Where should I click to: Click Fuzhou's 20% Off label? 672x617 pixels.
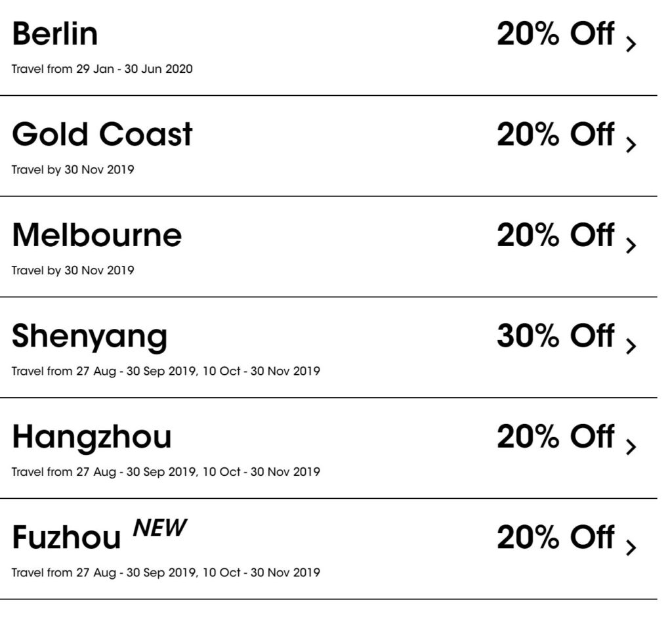[x=555, y=538]
